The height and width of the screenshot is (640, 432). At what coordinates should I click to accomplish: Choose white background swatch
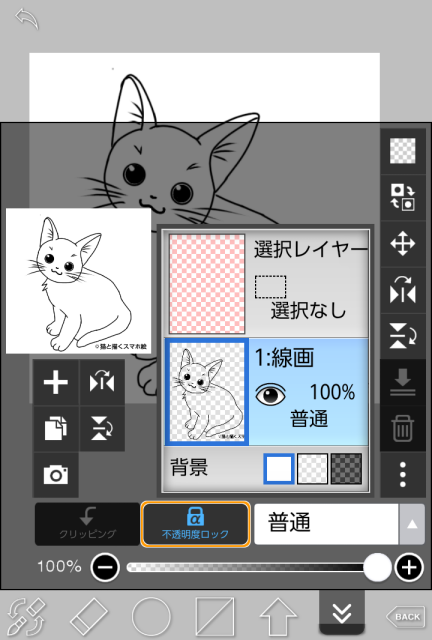click(x=278, y=469)
